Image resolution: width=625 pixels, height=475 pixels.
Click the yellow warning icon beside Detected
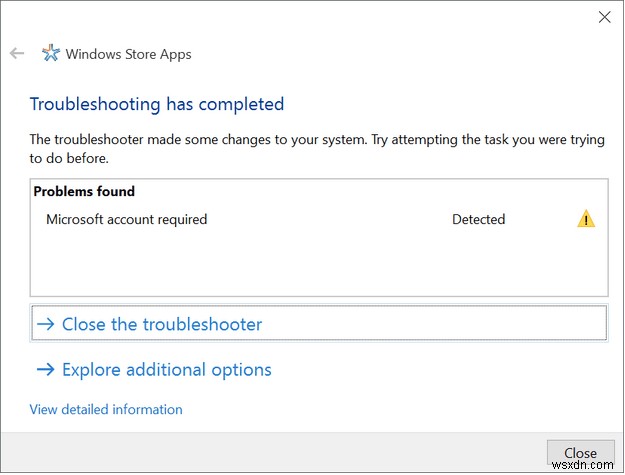586,219
